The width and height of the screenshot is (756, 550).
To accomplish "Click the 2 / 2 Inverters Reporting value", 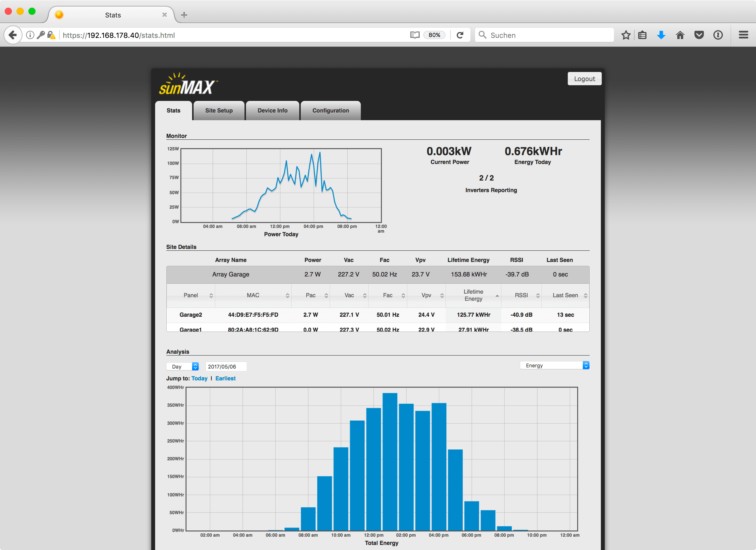I will pos(486,178).
